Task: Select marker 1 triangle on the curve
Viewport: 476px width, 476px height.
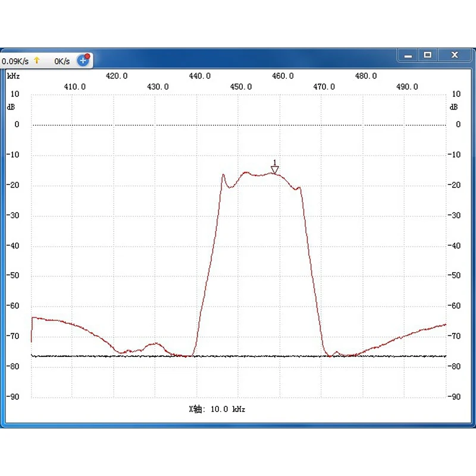Action: click(275, 170)
